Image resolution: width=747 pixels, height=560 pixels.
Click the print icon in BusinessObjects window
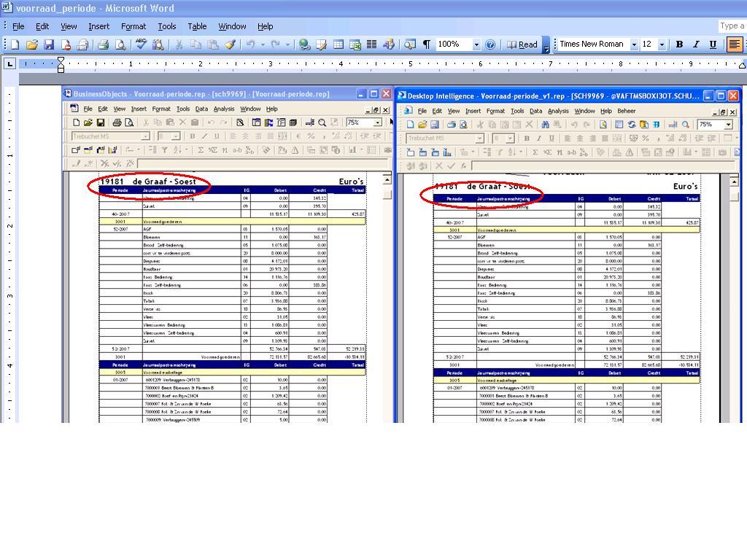pos(117,122)
